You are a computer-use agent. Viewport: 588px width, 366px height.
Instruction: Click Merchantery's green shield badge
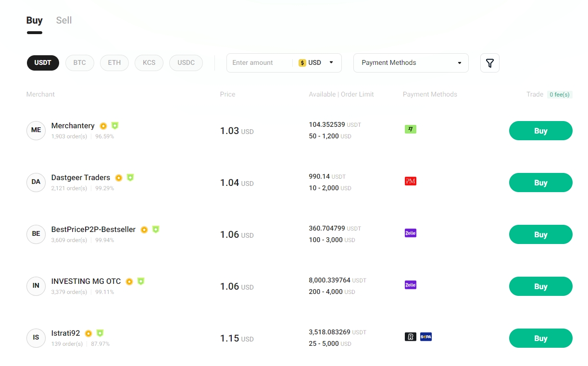(x=114, y=126)
